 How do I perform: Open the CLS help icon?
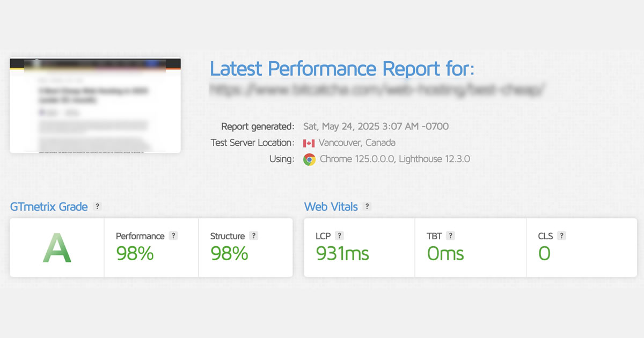(561, 235)
